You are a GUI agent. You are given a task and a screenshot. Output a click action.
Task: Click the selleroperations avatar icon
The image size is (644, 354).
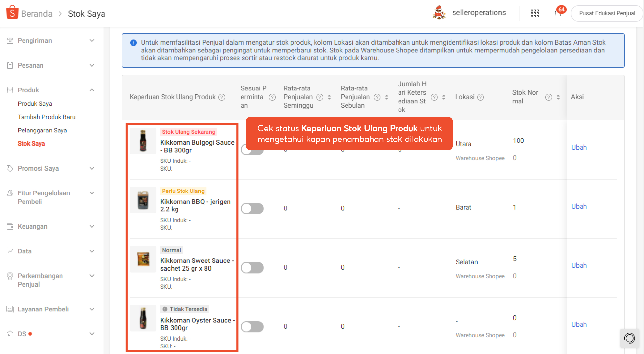pos(439,12)
